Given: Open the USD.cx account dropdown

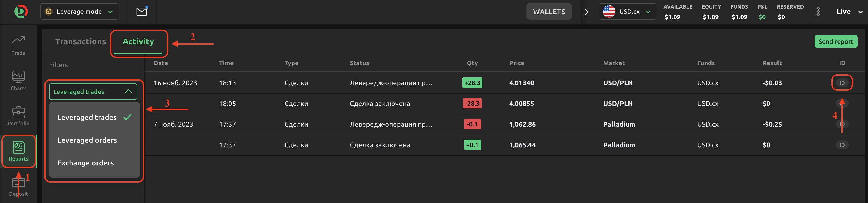Looking at the screenshot, I should [x=627, y=11].
